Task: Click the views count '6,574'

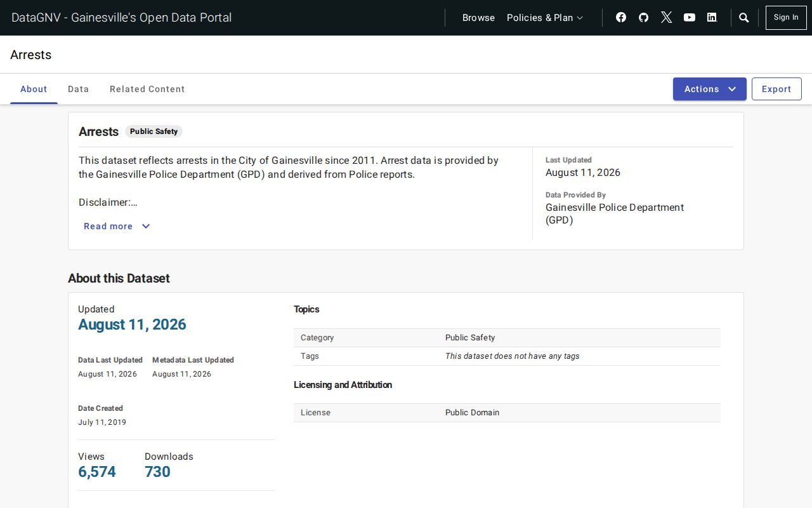Action: (97, 472)
